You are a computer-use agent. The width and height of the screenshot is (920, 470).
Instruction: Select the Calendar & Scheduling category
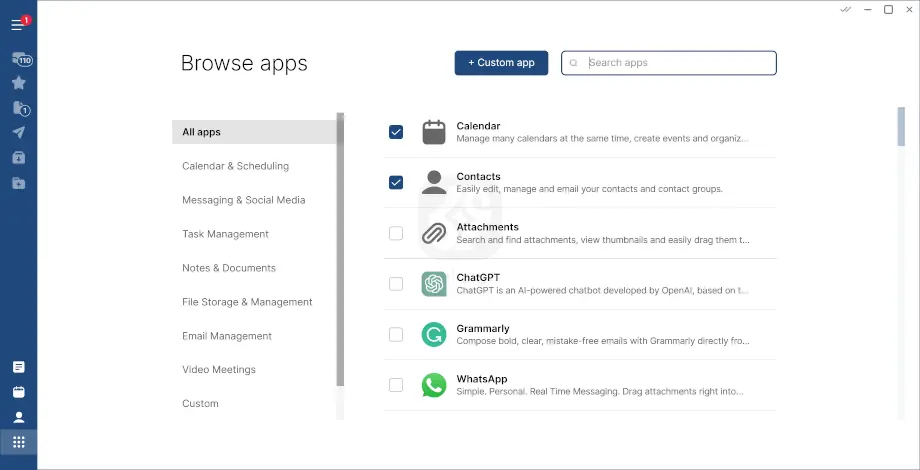tap(235, 166)
